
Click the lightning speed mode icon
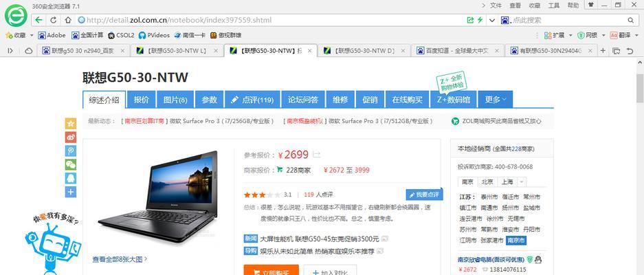click(x=480, y=20)
